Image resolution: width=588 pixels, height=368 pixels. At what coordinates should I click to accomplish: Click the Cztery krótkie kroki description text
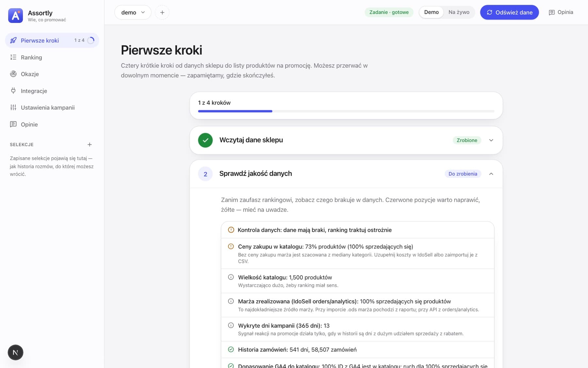pyautogui.click(x=244, y=70)
